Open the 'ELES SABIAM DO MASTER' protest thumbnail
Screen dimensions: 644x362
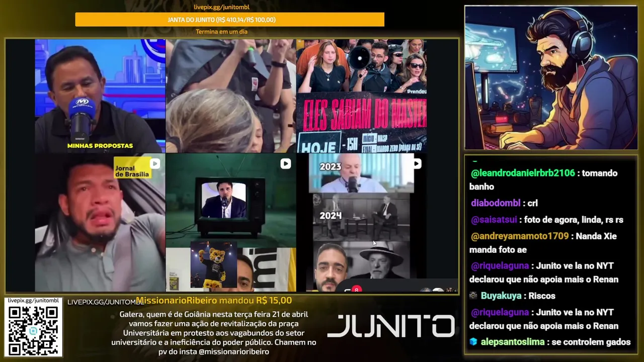(362, 96)
